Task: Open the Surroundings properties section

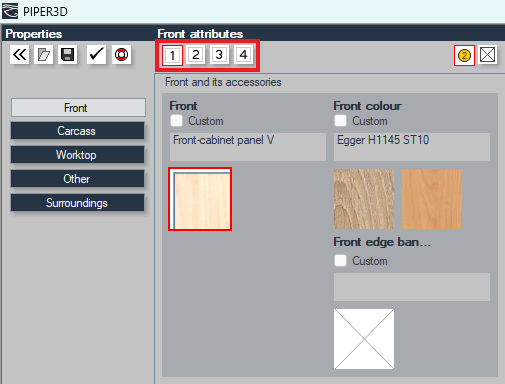Action: (x=77, y=203)
